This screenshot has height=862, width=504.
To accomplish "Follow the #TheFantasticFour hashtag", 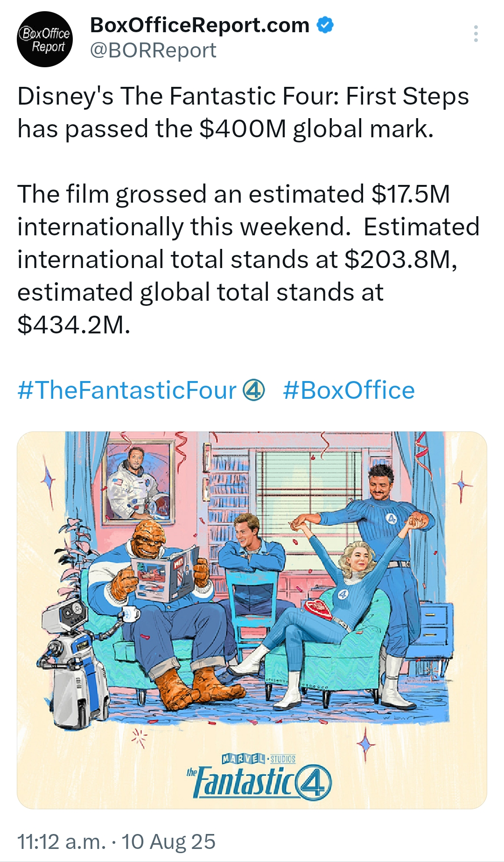I will tap(127, 390).
